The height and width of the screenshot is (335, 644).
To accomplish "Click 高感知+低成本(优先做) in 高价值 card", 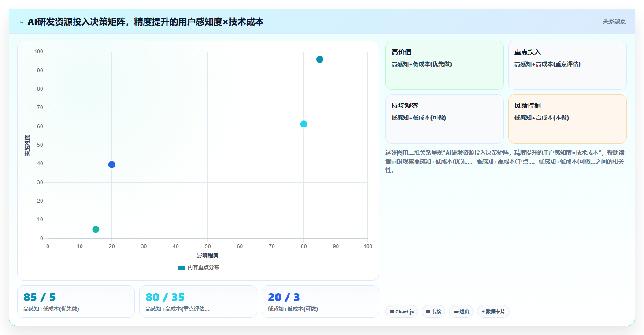I will [422, 64].
